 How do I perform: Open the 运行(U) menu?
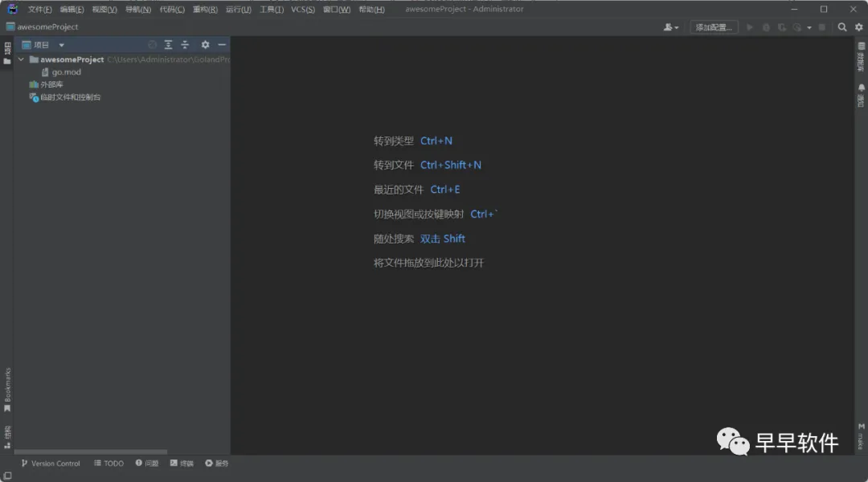(x=239, y=10)
